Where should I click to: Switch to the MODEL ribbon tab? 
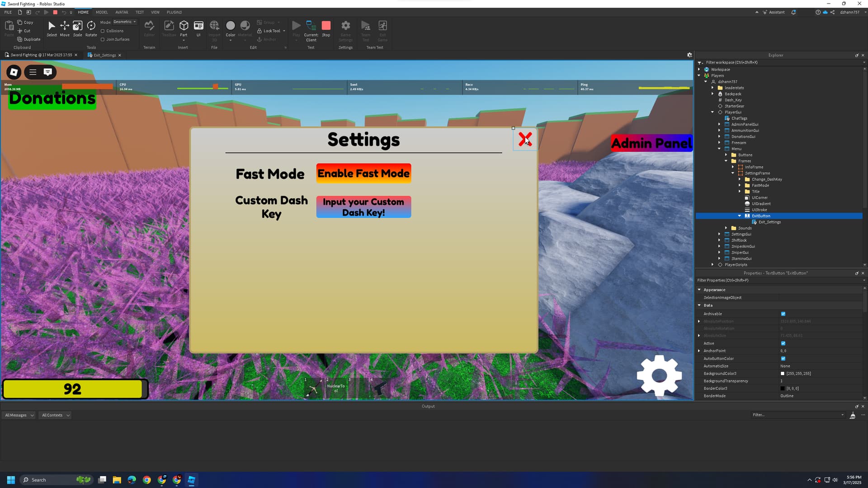(102, 12)
